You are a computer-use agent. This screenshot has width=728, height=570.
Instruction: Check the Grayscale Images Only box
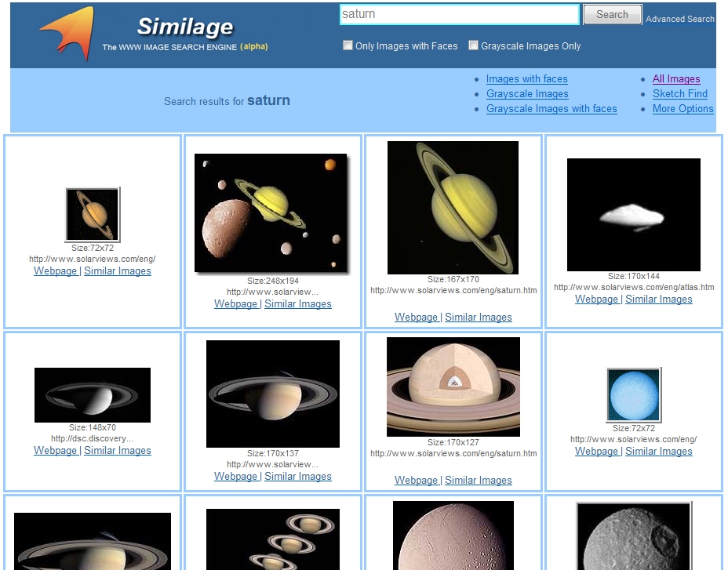click(474, 45)
